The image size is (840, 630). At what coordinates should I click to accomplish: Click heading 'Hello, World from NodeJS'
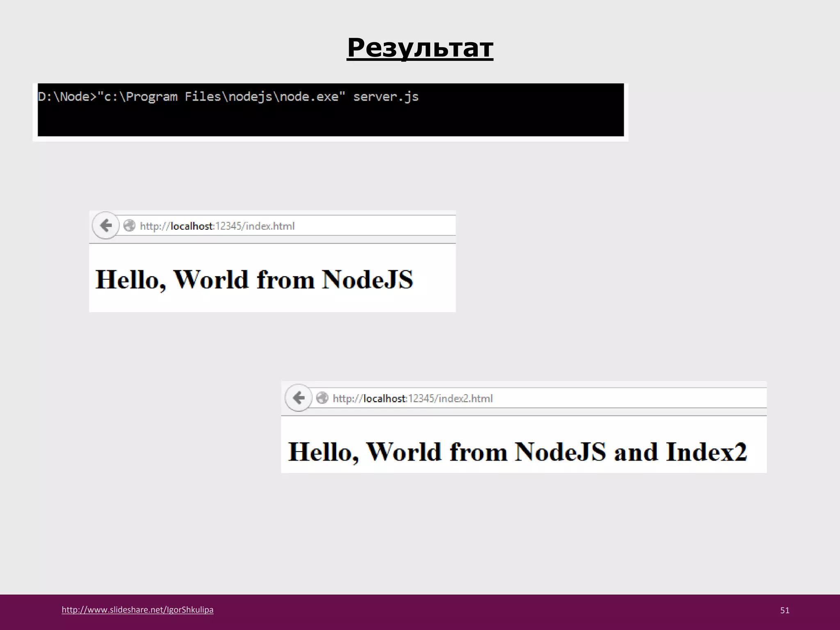pos(254,280)
